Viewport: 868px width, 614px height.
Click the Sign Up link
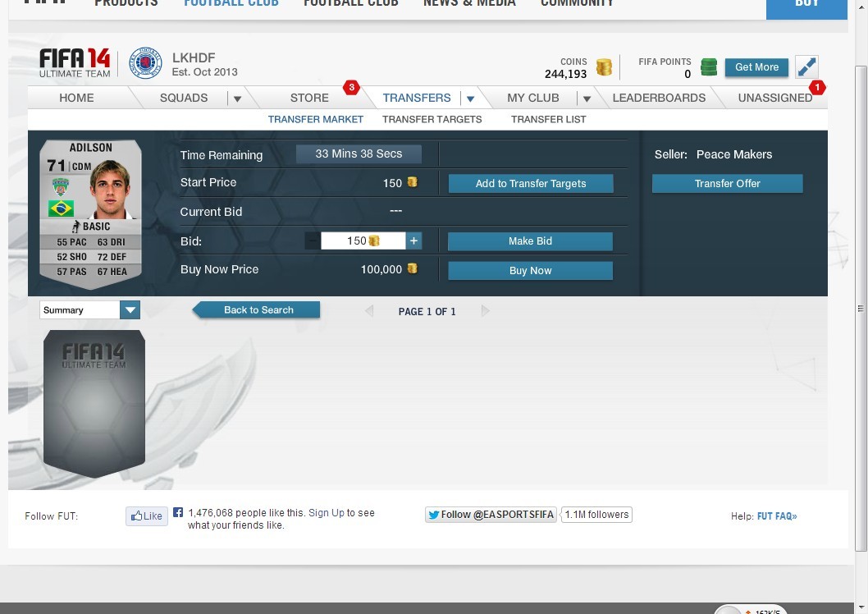(327, 513)
